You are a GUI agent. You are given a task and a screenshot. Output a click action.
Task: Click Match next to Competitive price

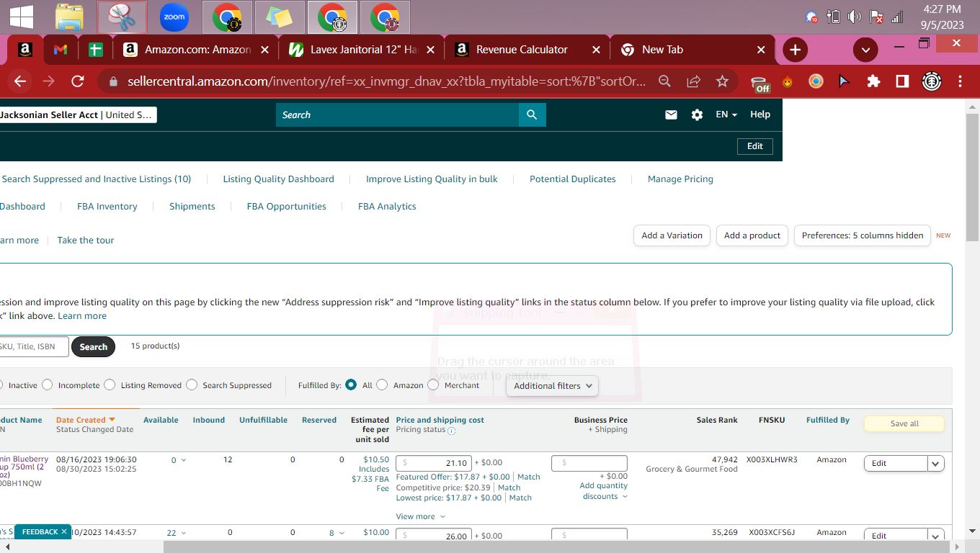pyautogui.click(x=509, y=487)
